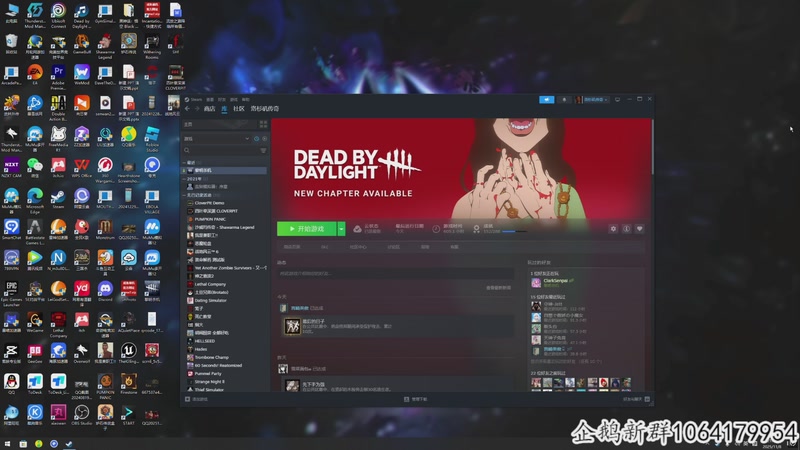
Task: Select Dating Simulator in the library list
Action: click(224, 301)
